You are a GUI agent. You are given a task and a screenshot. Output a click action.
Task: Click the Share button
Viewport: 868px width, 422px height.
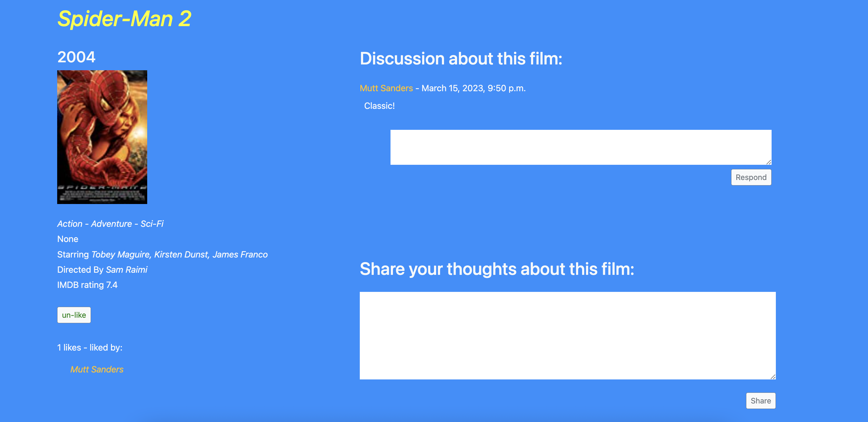(761, 400)
